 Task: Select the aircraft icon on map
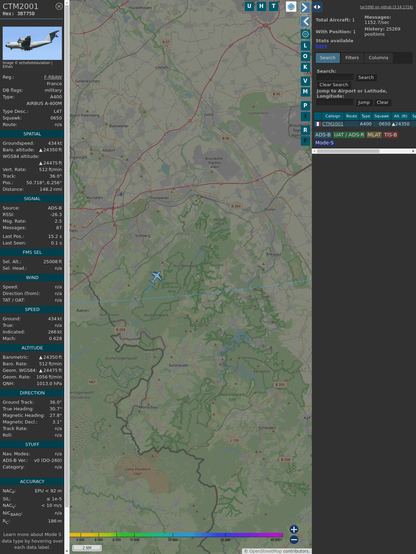tap(156, 276)
